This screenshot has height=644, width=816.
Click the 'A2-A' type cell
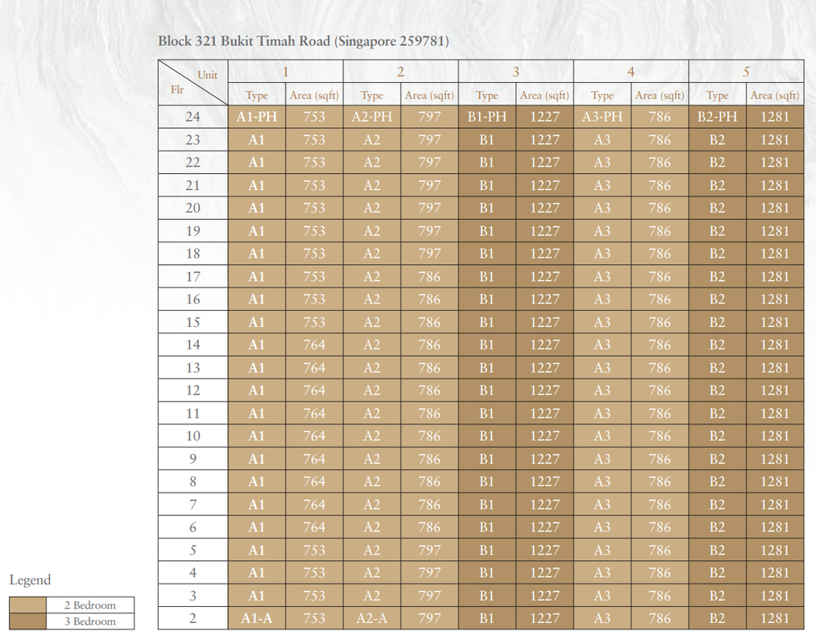pyautogui.click(x=371, y=618)
